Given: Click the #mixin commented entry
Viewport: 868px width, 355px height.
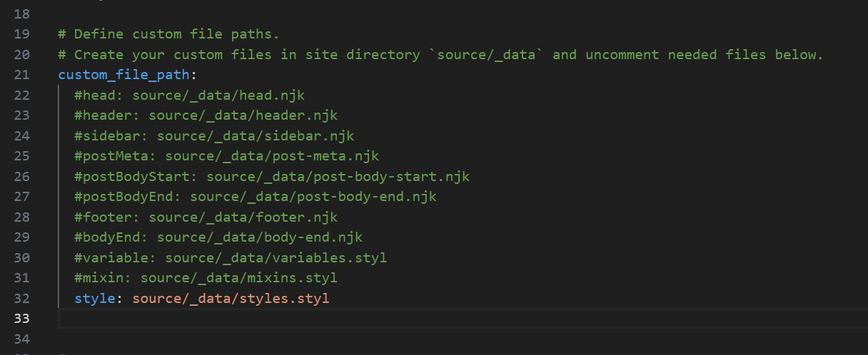Looking at the screenshot, I should [x=206, y=277].
